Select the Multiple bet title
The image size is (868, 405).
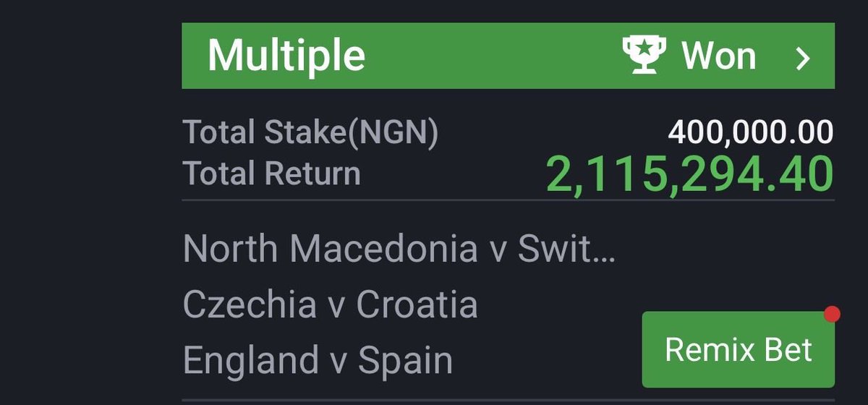point(286,56)
